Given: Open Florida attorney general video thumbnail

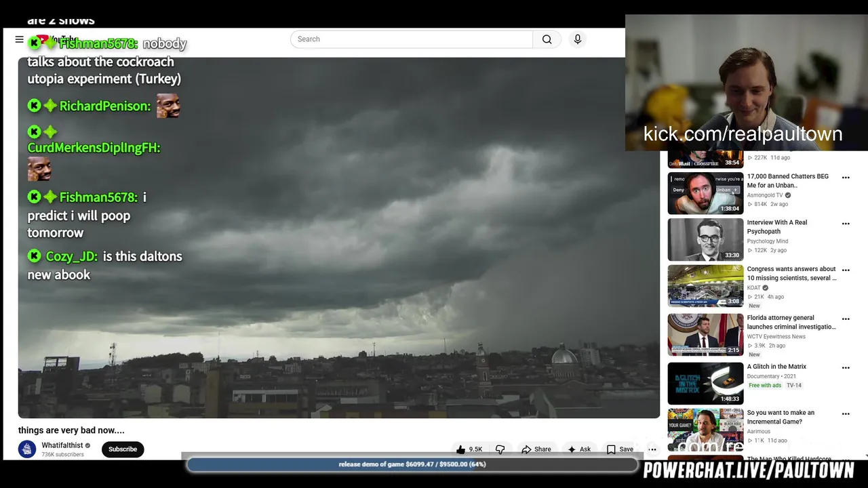Looking at the screenshot, I should (x=705, y=335).
